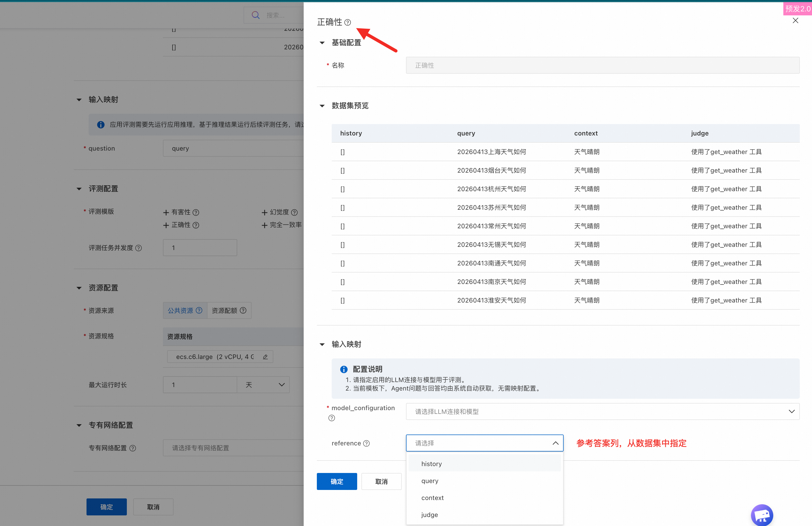Screen dimensions: 812x526
Task: Choose context option in reference list
Action: pyautogui.click(x=485, y=498)
